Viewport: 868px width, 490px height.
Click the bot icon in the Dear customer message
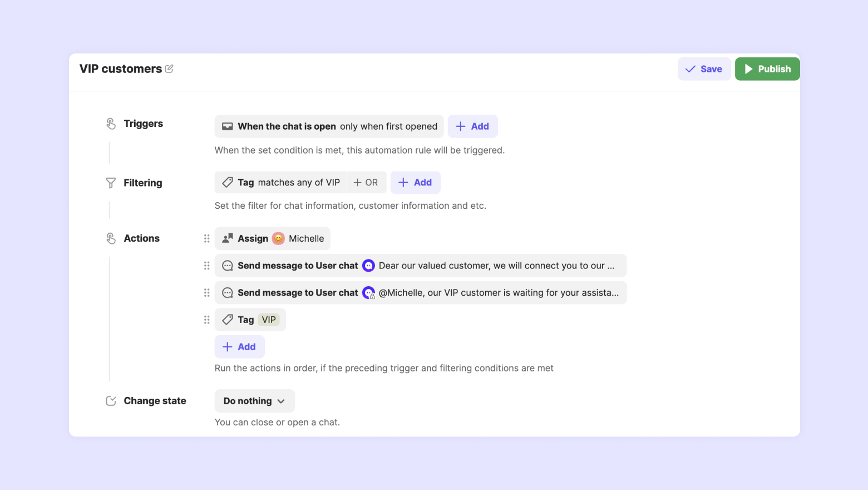click(368, 266)
